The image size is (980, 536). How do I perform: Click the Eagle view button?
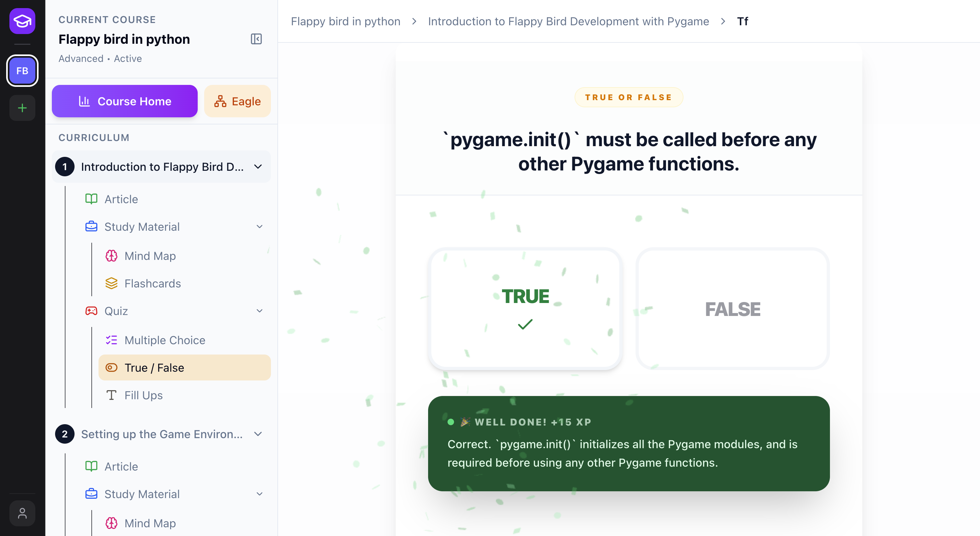238,101
